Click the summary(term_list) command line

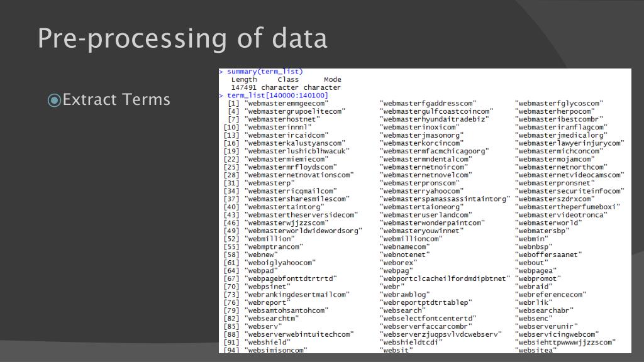[261, 72]
